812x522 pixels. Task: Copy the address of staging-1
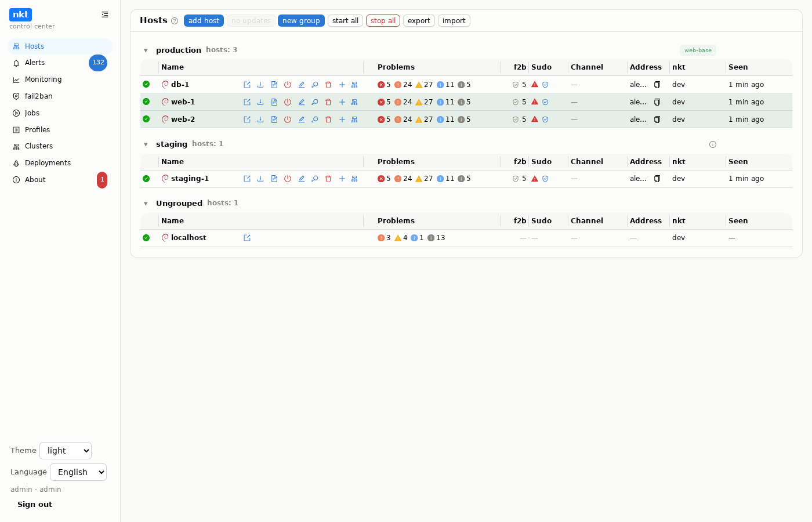657,179
